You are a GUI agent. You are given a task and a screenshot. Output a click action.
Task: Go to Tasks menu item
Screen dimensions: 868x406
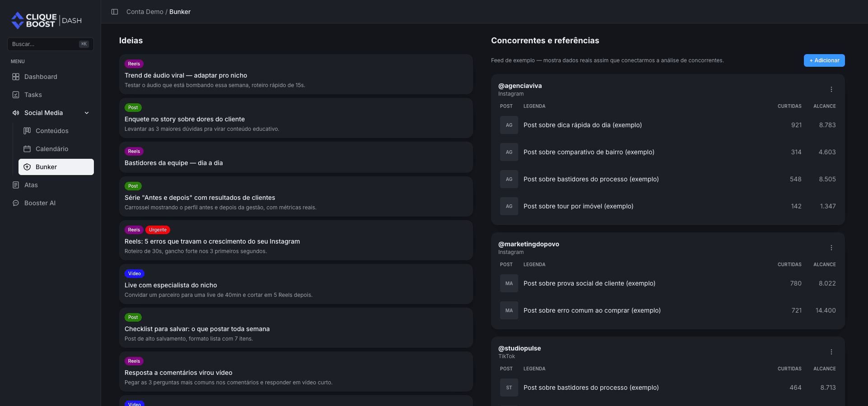pos(51,95)
